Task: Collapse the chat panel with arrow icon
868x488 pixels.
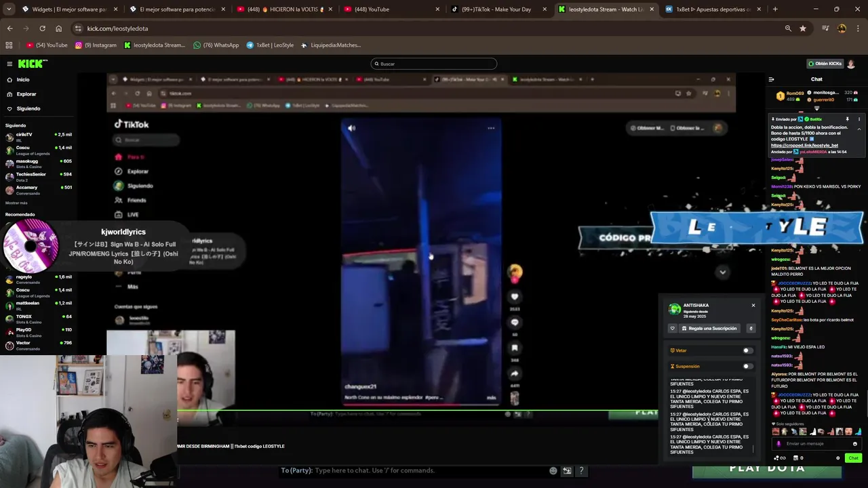Action: point(771,79)
